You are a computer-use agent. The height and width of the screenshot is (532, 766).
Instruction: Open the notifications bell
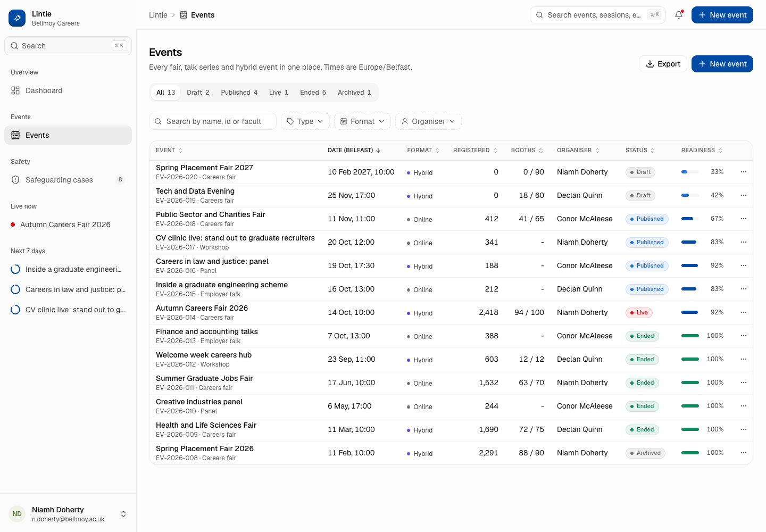point(679,15)
